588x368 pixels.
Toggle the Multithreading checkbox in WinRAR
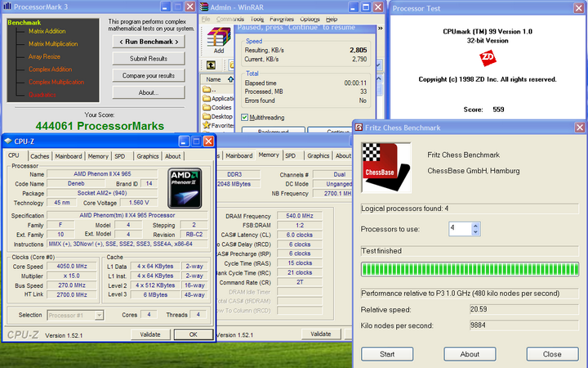pos(245,118)
